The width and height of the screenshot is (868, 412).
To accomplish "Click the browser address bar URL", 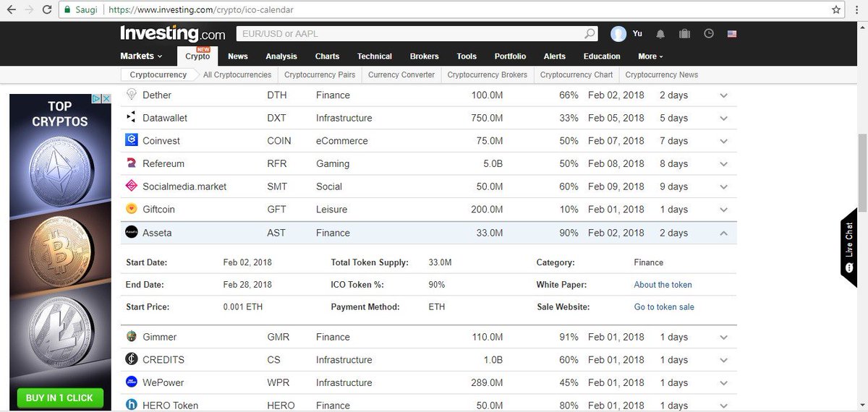I will 200,10.
